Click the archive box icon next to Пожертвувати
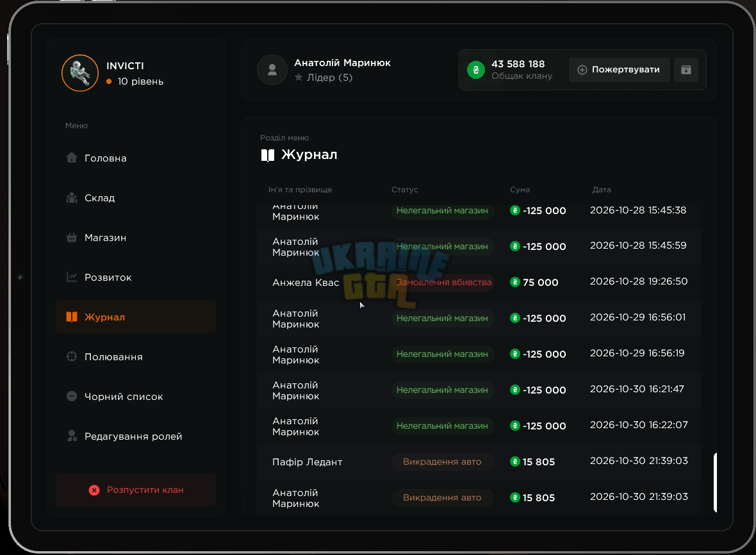This screenshot has width=756, height=555. (686, 70)
